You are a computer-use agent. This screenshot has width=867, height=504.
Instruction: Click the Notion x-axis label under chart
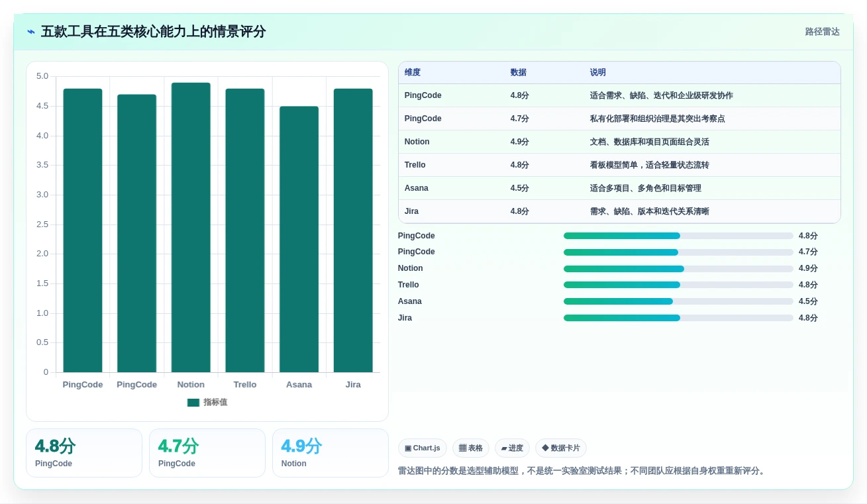pos(191,385)
